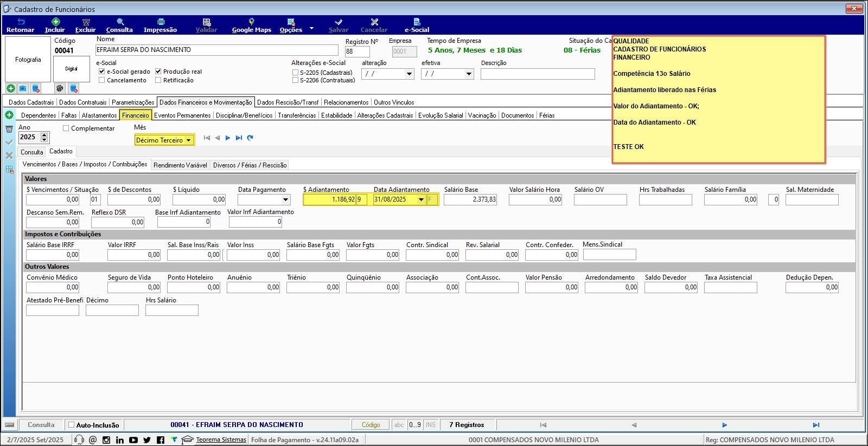This screenshot has height=446, width=868.
Task: Click the $ Adiantamento value field
Action: point(330,199)
